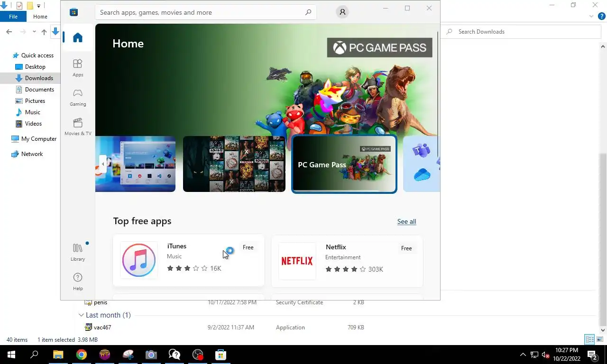Open the Gaming section in Store sidebar
The width and height of the screenshot is (607, 364).
click(x=78, y=97)
